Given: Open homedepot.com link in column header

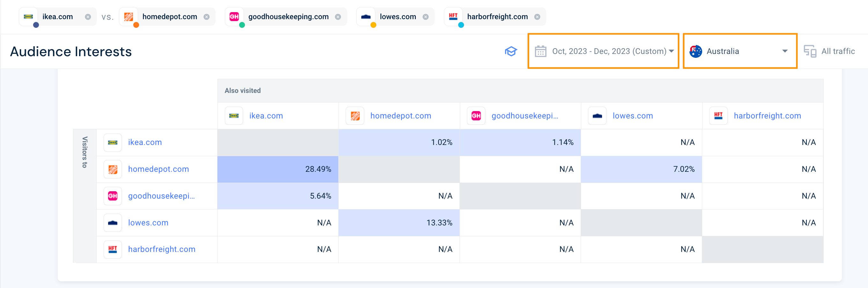Looking at the screenshot, I should 401,116.
